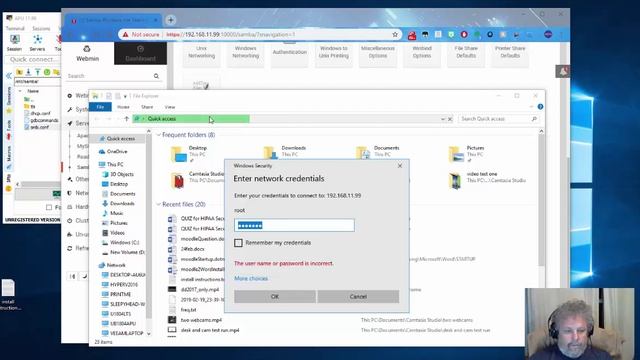Open File Share Defaults in Webmin
Image resolution: width=640 pixels, height=360 pixels.
(x=466, y=52)
